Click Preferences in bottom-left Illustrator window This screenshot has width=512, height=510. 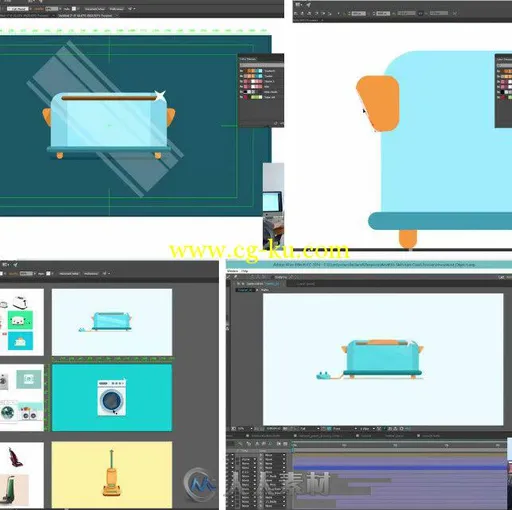(x=91, y=274)
